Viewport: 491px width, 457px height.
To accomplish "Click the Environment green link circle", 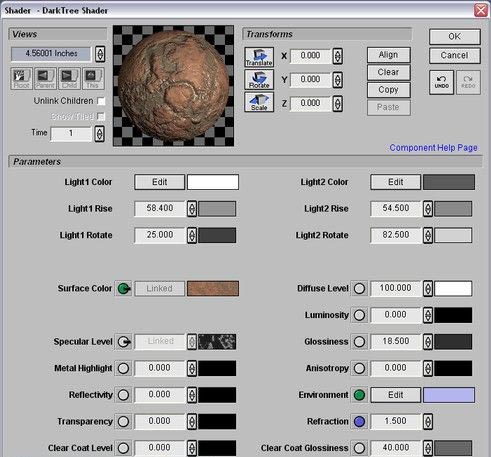I will [x=359, y=395].
